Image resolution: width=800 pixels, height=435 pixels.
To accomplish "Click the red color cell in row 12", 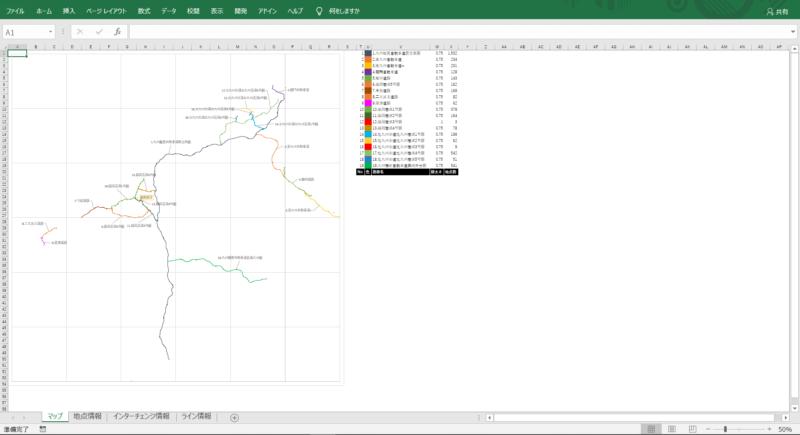I will click(x=368, y=122).
